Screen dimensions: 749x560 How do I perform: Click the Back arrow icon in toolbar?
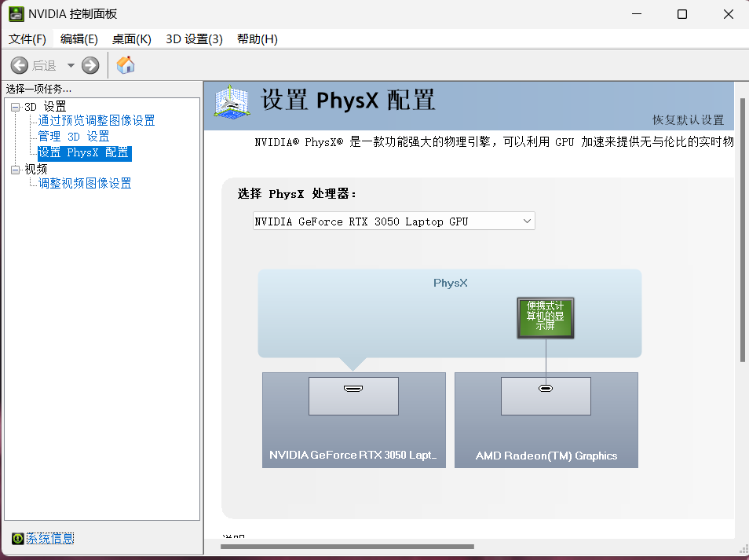tap(20, 65)
